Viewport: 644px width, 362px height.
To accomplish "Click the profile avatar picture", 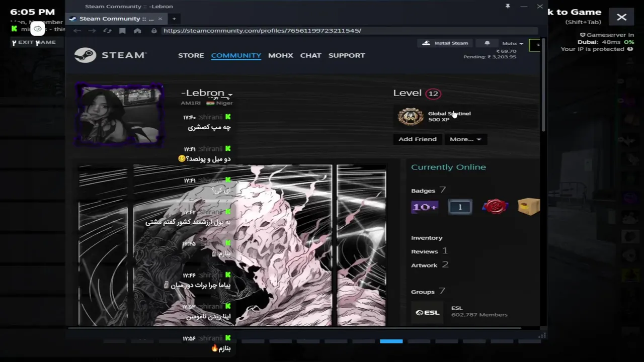I will (119, 115).
